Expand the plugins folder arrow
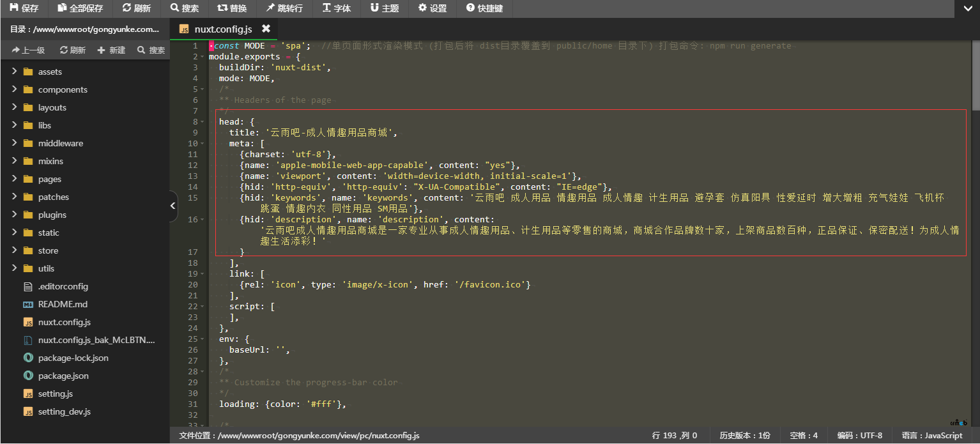This screenshot has height=444, width=980. pos(14,215)
